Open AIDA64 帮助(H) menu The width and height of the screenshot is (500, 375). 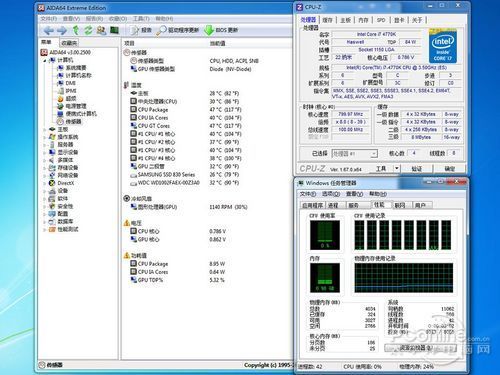point(164,19)
